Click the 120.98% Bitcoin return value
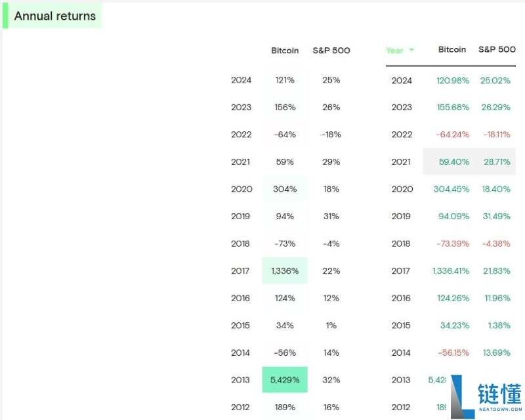 coord(453,81)
